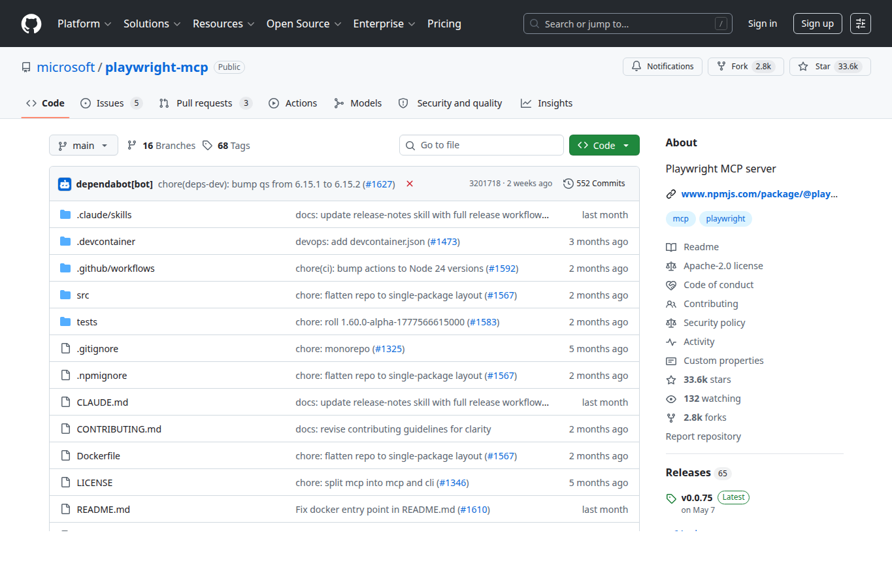Click the Report repository link

click(x=703, y=436)
